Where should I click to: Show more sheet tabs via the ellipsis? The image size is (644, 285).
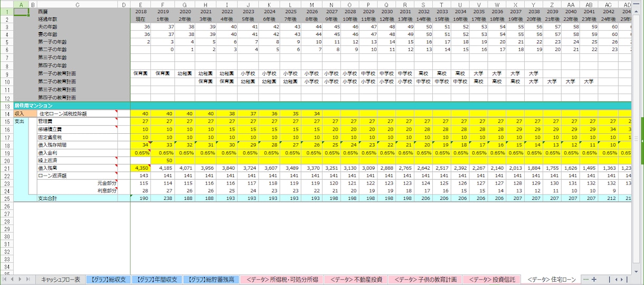pyautogui.click(x=585, y=279)
